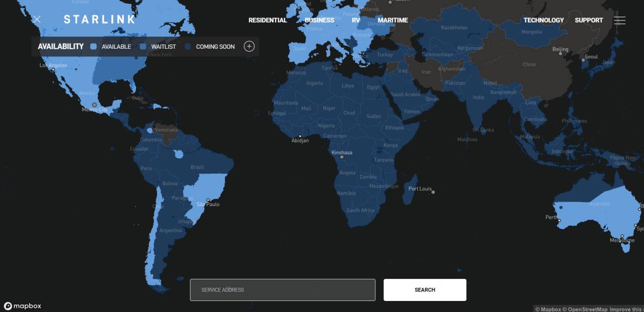Click the AVAILABILITY legend heading
Screen dimensions: 644x312
[61, 47]
